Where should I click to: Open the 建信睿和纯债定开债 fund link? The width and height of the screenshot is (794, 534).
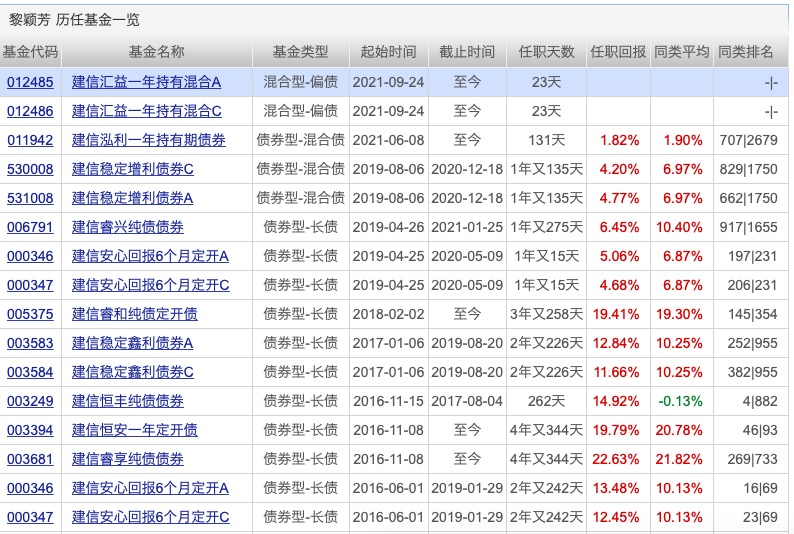135,314
